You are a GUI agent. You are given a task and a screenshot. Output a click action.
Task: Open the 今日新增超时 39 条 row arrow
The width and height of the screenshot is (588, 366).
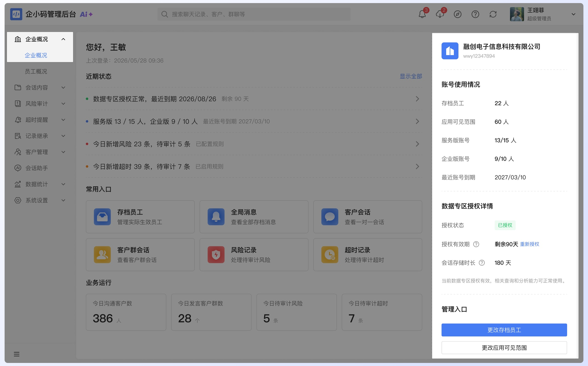[x=417, y=166]
